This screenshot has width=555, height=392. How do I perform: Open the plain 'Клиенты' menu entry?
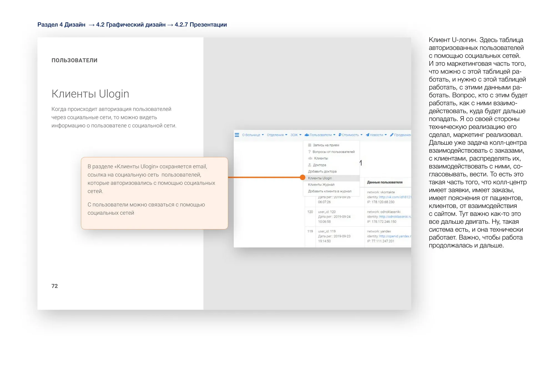point(331,158)
